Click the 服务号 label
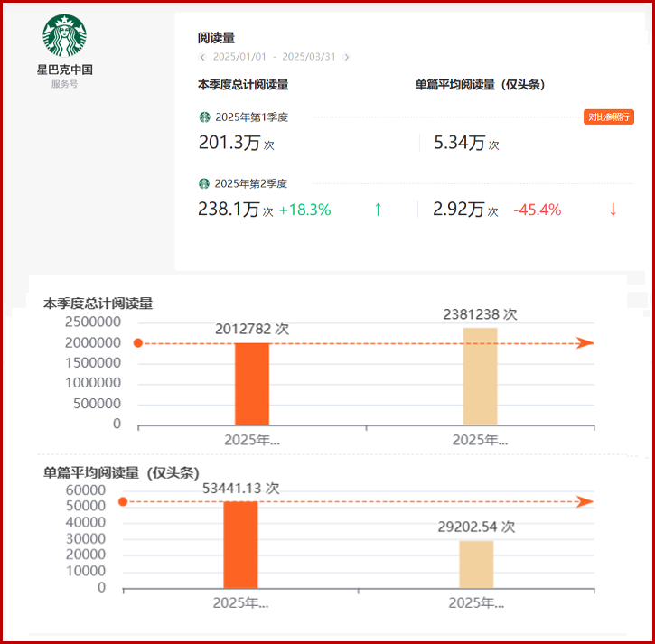The height and width of the screenshot is (644, 655). [x=64, y=84]
